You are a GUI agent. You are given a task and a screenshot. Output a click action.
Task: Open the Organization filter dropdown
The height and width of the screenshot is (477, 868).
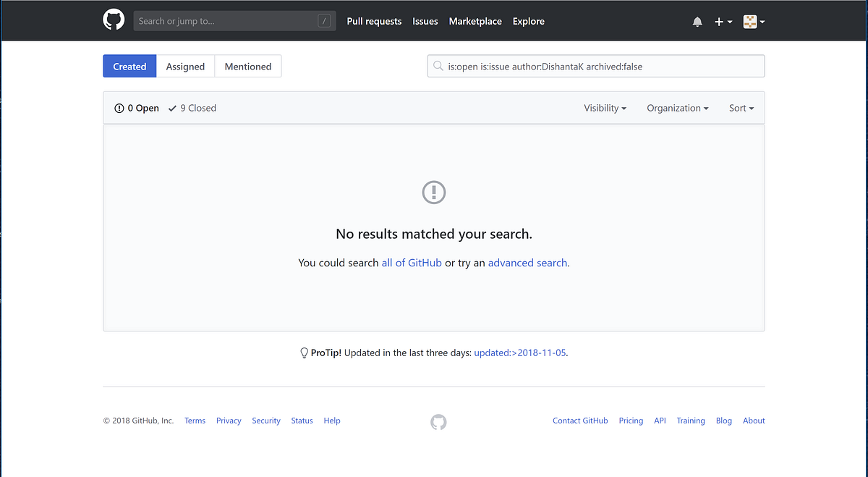click(x=677, y=107)
